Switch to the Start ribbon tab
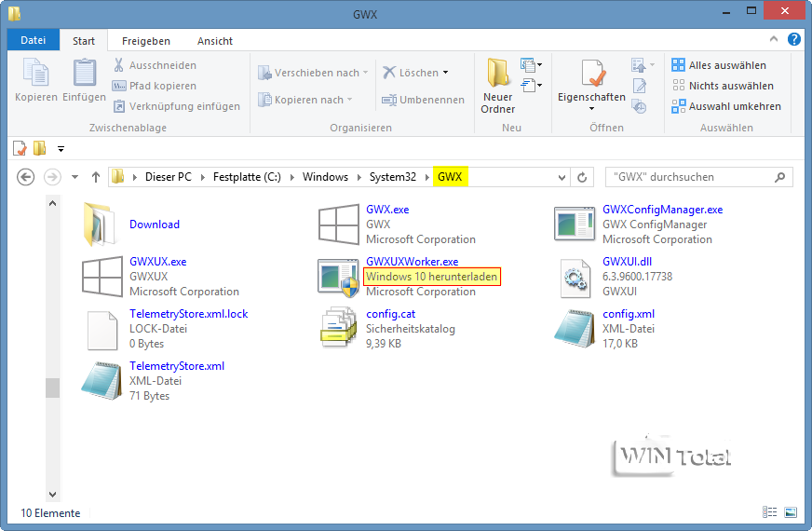Screen dimensions: 812x531 point(84,40)
